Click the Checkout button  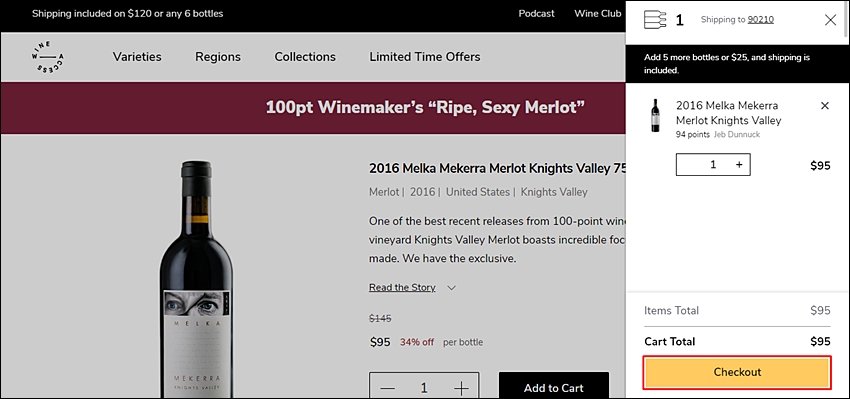pos(737,372)
